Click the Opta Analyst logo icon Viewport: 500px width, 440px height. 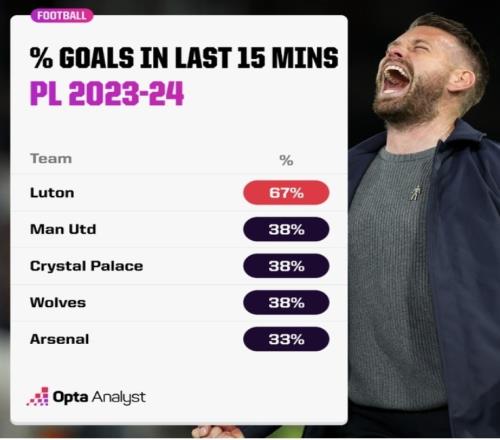[x=38, y=396]
